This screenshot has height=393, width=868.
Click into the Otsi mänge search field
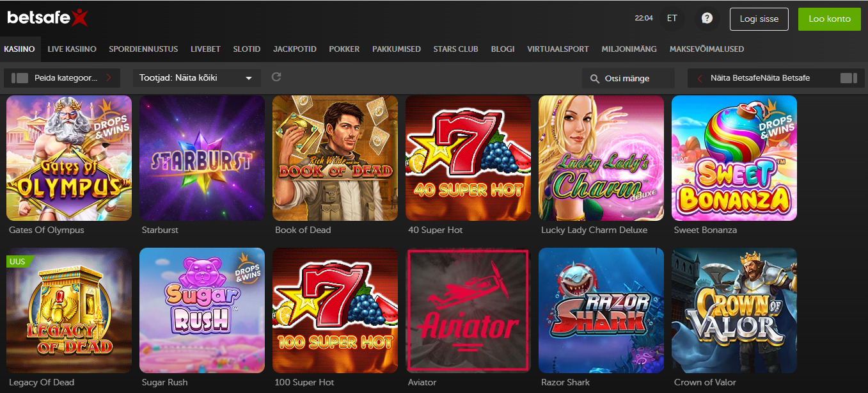pos(629,78)
